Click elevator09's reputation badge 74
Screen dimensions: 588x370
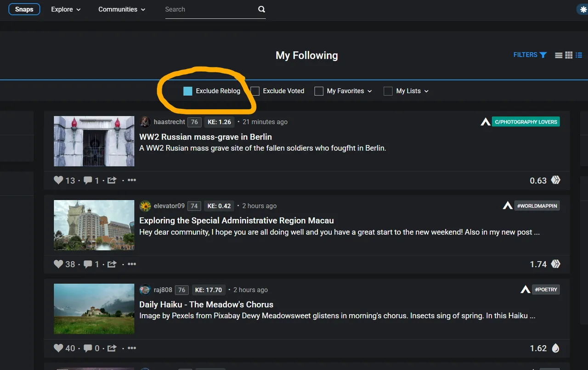pos(194,206)
